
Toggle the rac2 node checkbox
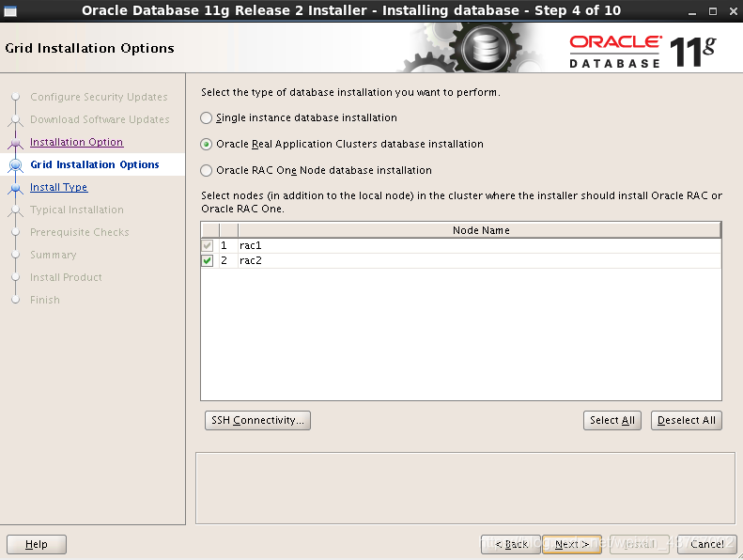point(207,261)
